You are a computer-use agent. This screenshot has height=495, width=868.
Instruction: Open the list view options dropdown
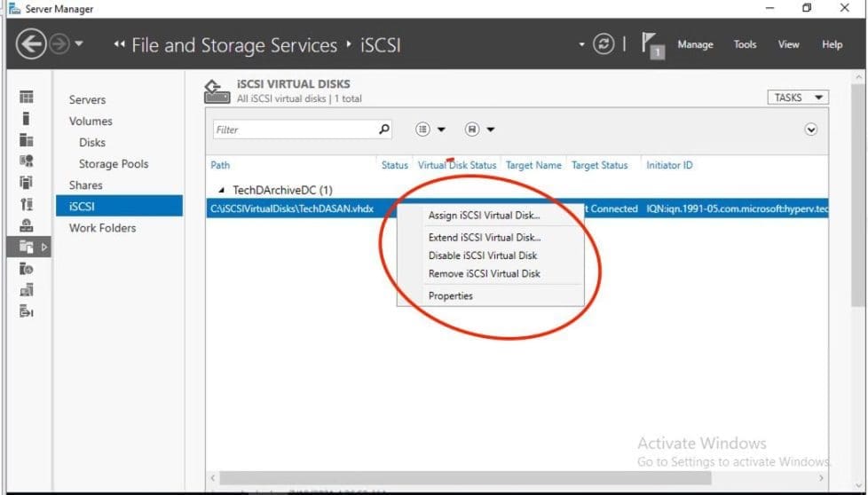430,130
